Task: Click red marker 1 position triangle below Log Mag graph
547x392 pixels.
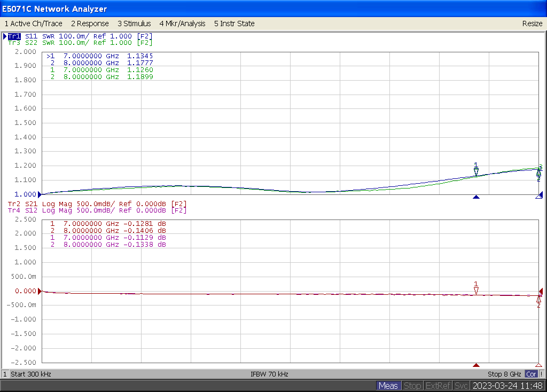Action: click(476, 365)
